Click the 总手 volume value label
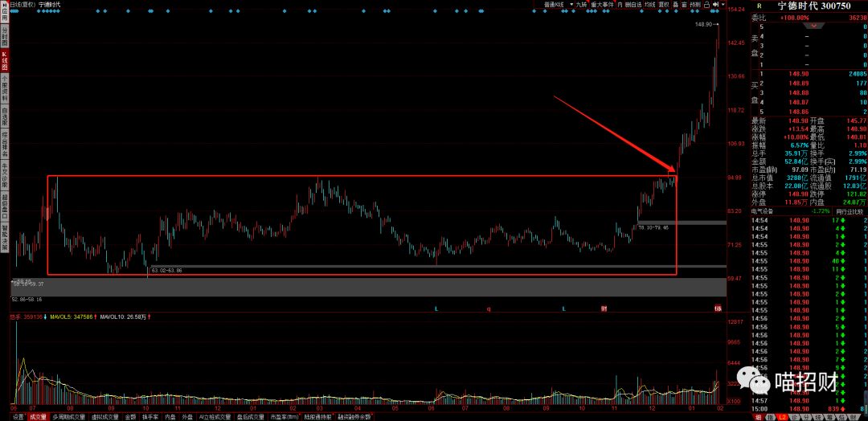Image resolution: width=868 pixels, height=421 pixels. point(27,317)
